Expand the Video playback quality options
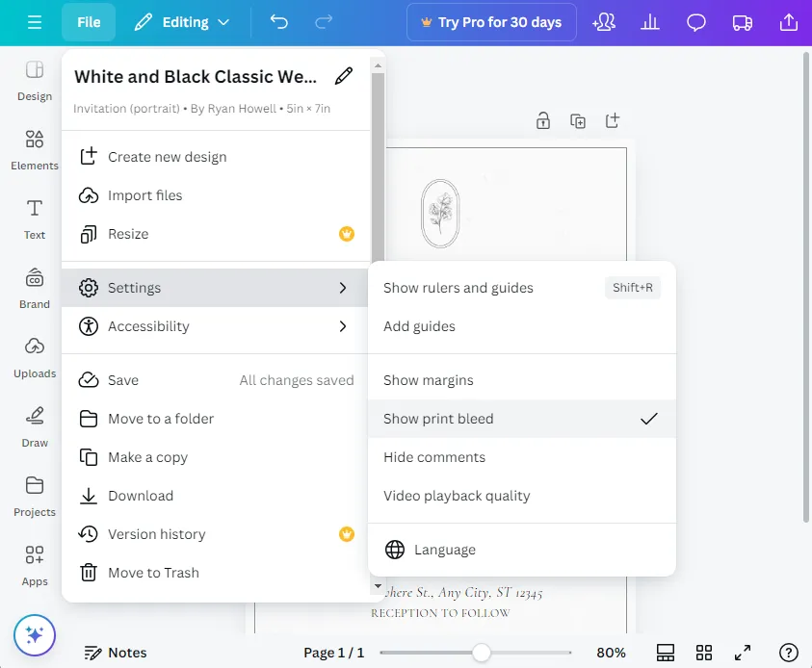Viewport: 812px width, 668px height. [x=457, y=495]
